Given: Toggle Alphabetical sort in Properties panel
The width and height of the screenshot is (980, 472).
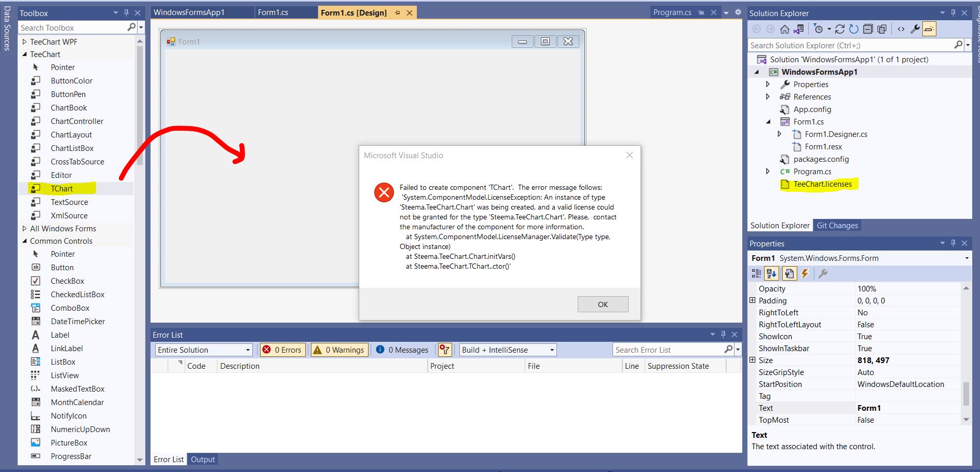Looking at the screenshot, I should 771,273.
